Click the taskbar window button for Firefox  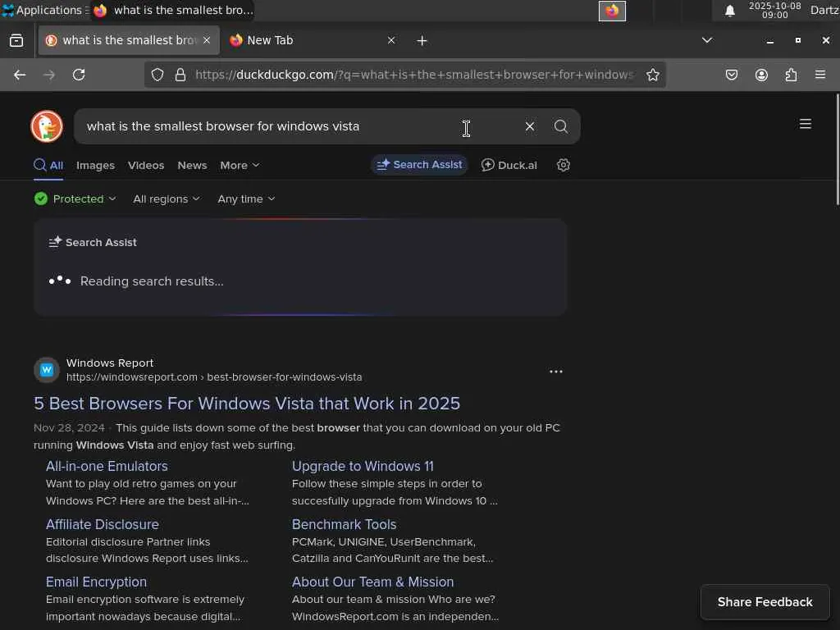pyautogui.click(x=172, y=10)
